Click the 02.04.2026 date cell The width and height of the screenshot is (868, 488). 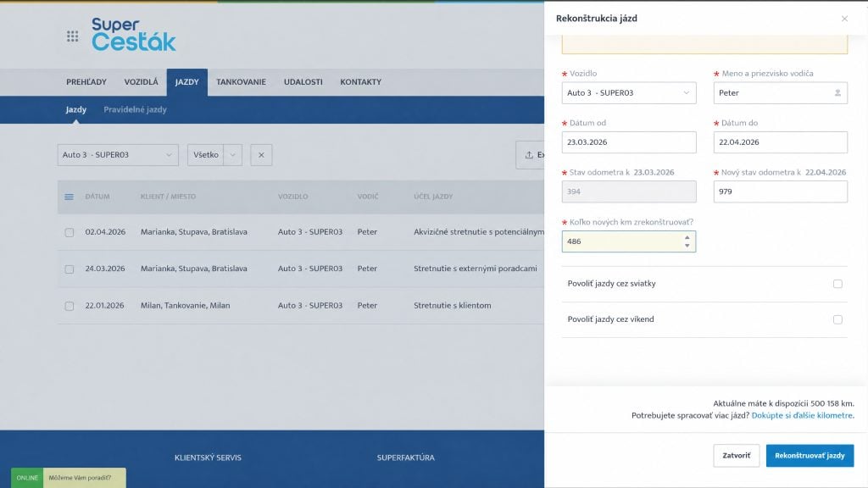tap(105, 232)
